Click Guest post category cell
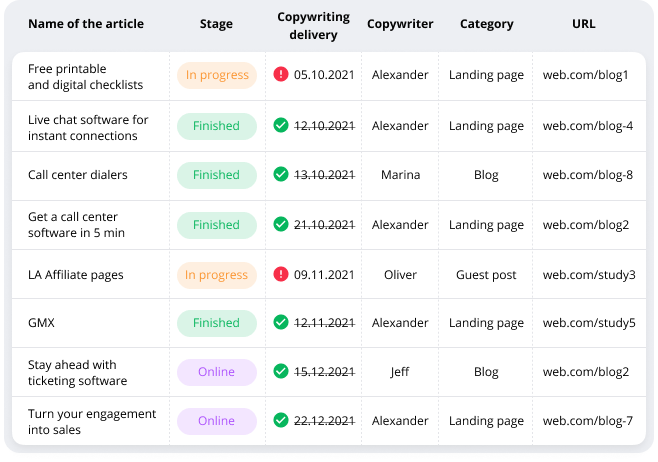 coord(486,275)
